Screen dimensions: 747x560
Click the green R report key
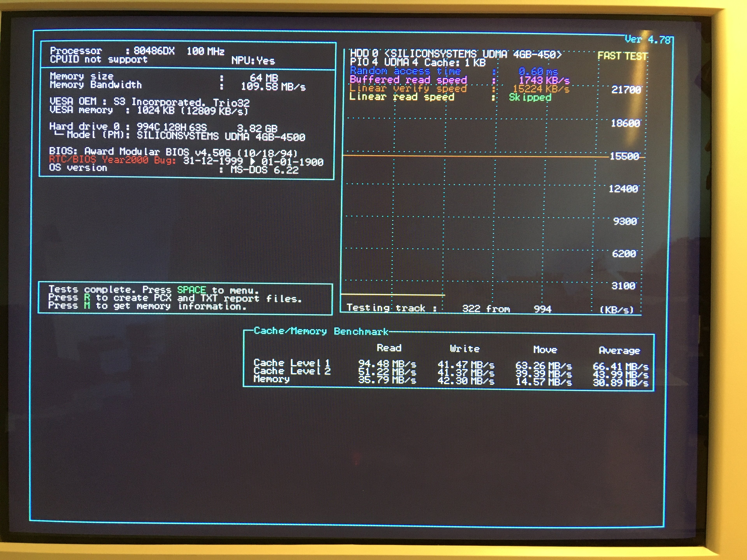(87, 297)
